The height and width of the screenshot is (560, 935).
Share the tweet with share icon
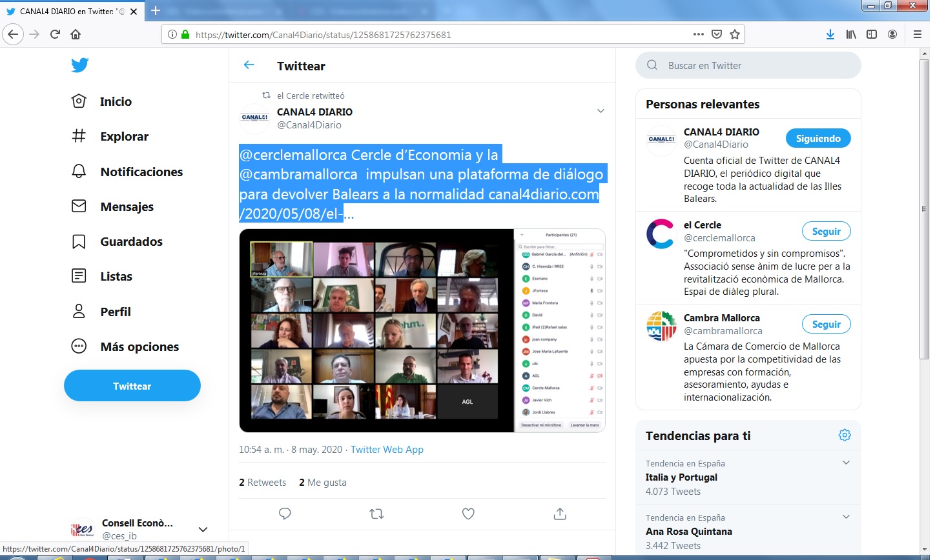(x=560, y=514)
